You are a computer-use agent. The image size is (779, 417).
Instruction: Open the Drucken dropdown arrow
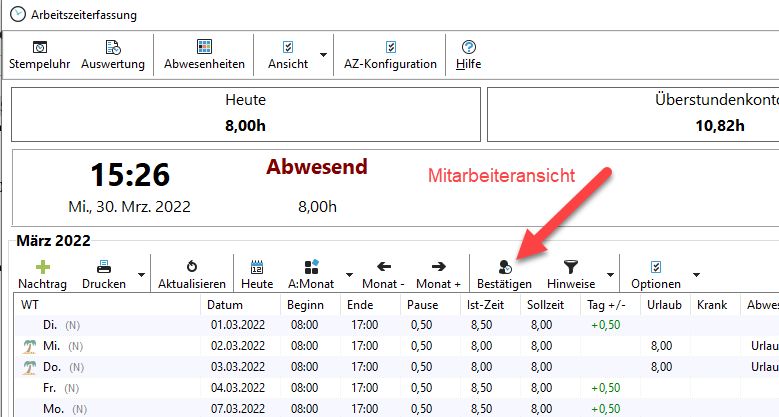(x=141, y=274)
